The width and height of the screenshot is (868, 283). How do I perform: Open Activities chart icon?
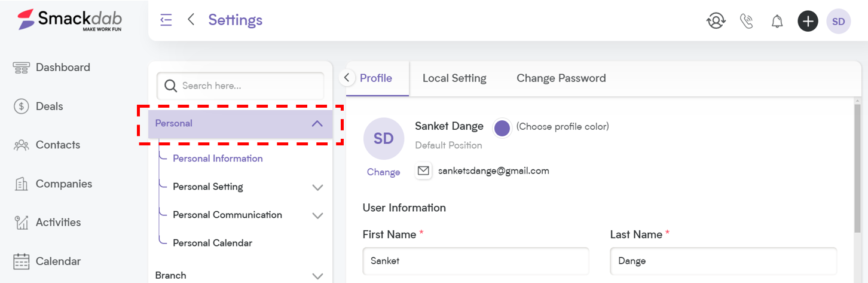point(22,223)
